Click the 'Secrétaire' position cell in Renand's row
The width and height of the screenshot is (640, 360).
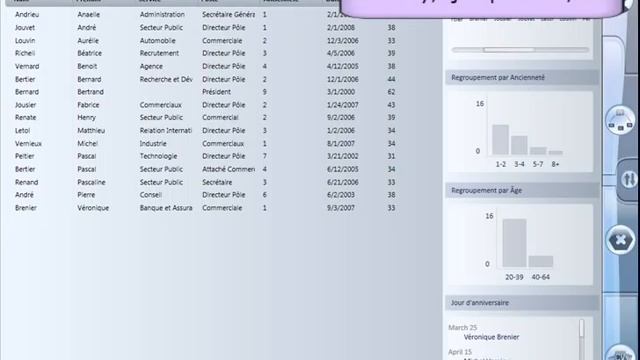217,182
